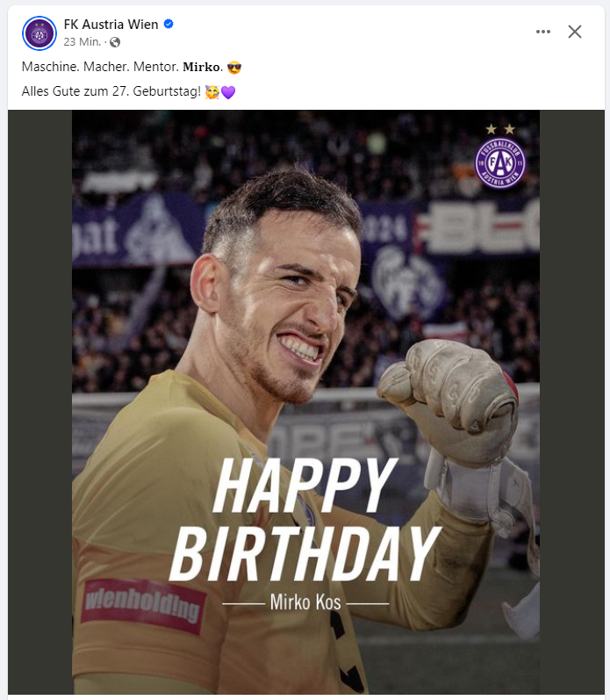Click the bold Mirko name in the caption
This screenshot has height=700, width=610.
point(203,67)
